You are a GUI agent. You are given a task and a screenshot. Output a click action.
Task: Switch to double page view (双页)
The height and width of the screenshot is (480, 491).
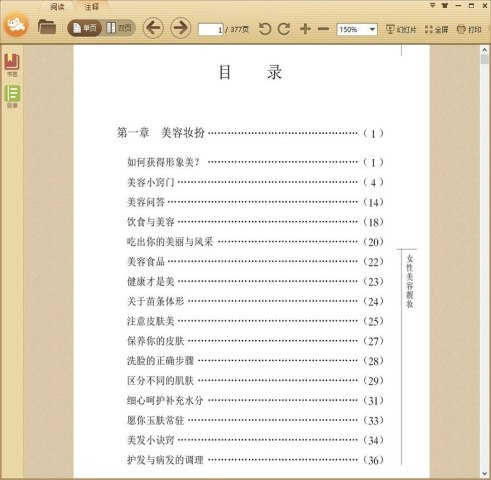[x=119, y=28]
